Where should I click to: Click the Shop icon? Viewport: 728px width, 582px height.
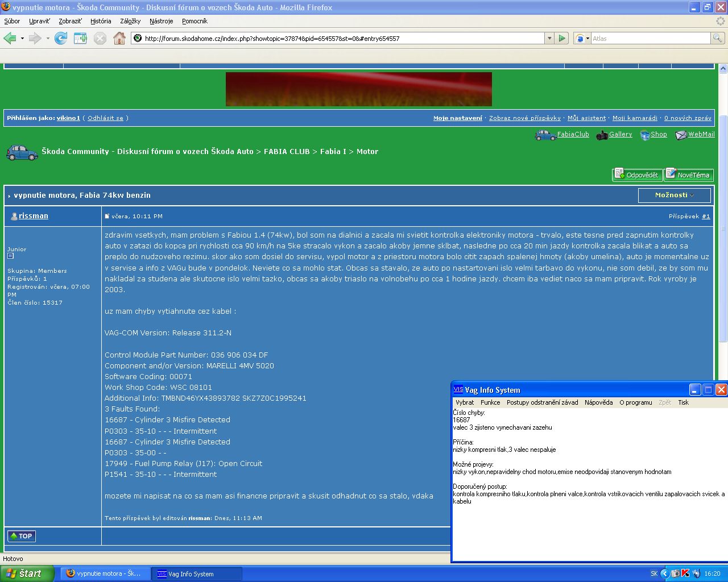tap(645, 135)
